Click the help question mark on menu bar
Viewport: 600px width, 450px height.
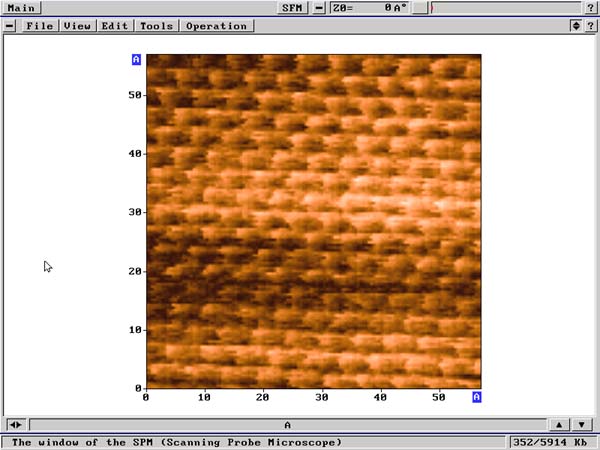pyautogui.click(x=590, y=25)
